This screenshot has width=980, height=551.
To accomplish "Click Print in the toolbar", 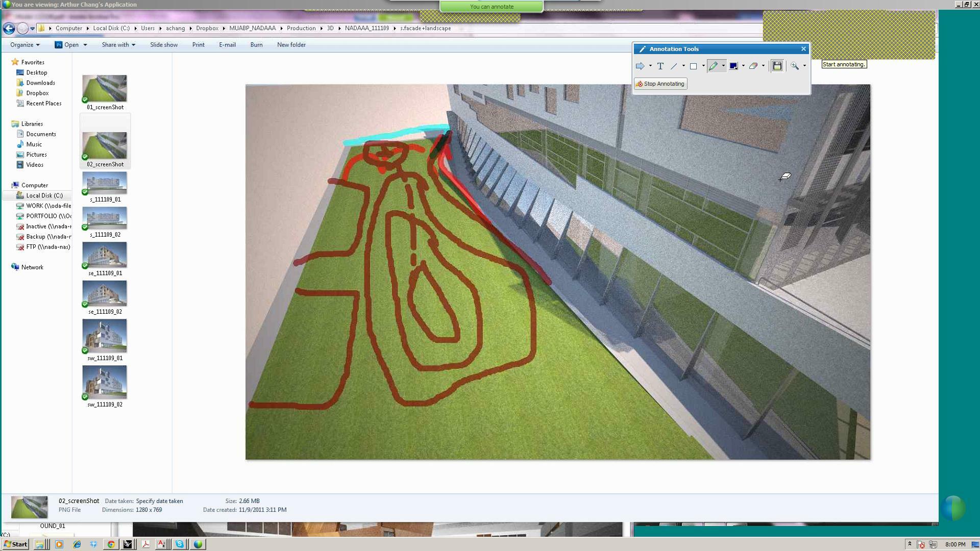I will click(198, 45).
